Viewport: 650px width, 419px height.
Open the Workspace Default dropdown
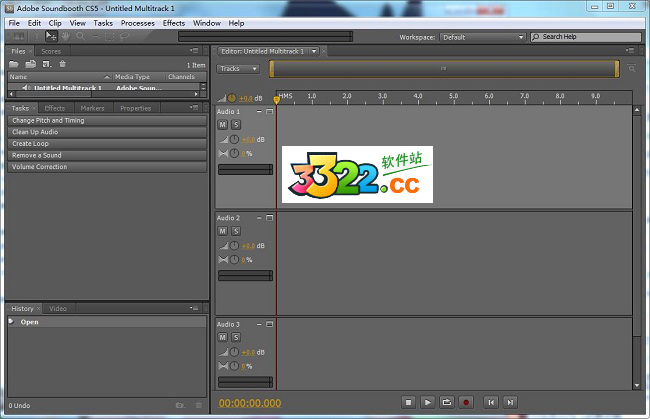pos(483,37)
